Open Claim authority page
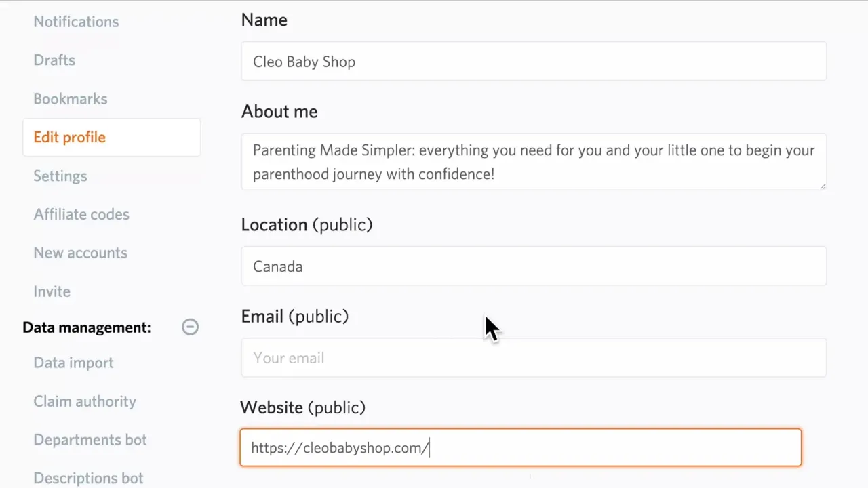 pyautogui.click(x=85, y=401)
